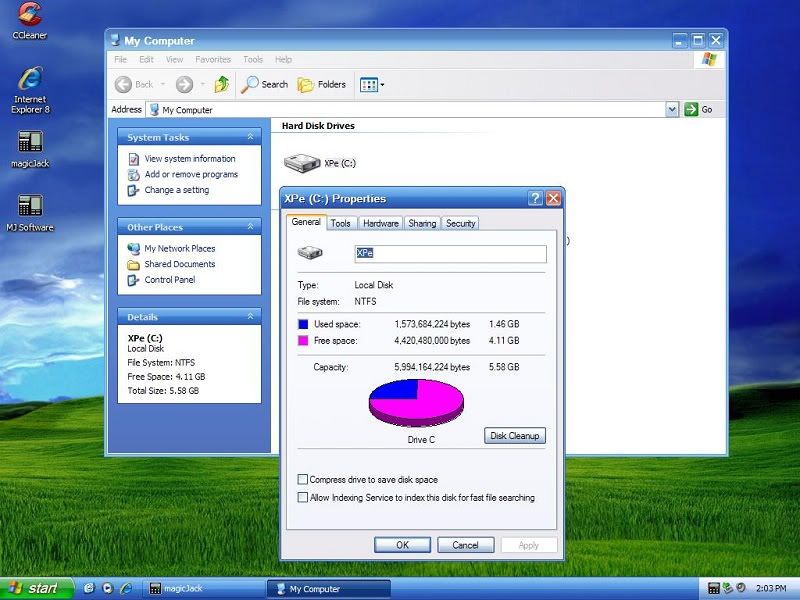
Task: Open the Internet Explorer 8 desktop icon
Action: point(30,80)
